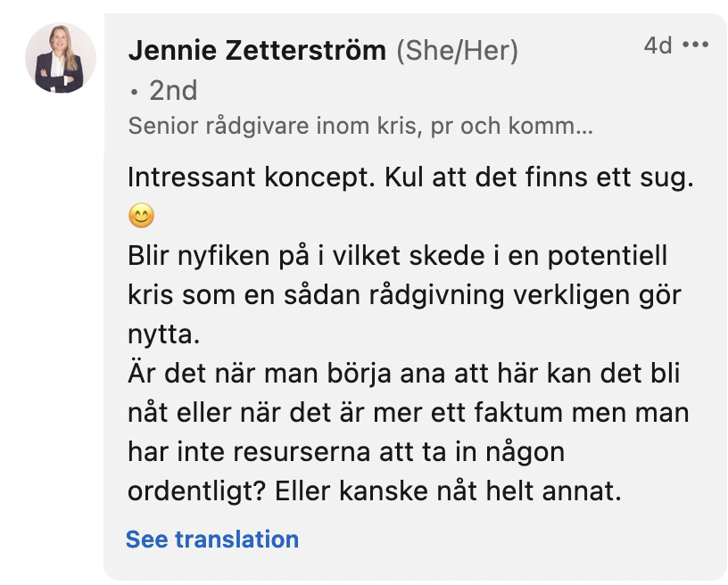Click the word nytta in the comment
The image size is (728, 585).
pos(159,334)
